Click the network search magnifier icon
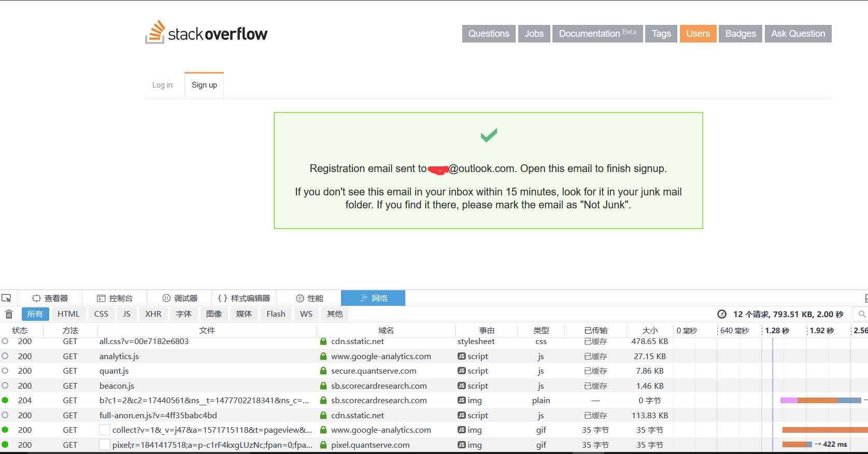This screenshot has height=454, width=868. [x=862, y=314]
